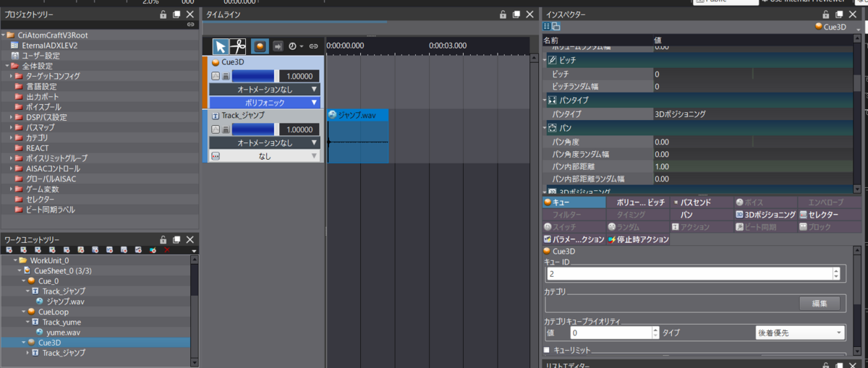The image size is (868, 368).
Task: Toggle the lock icon on プロジェクトツリー panel
Action: point(163,14)
